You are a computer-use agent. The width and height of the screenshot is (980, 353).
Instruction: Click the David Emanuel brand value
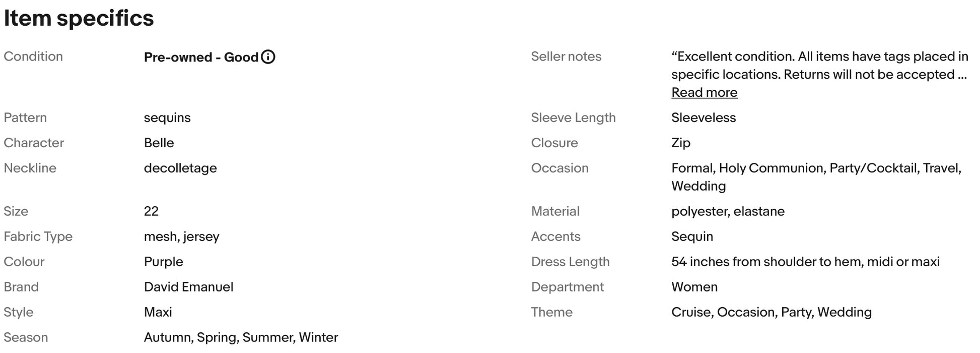point(188,287)
